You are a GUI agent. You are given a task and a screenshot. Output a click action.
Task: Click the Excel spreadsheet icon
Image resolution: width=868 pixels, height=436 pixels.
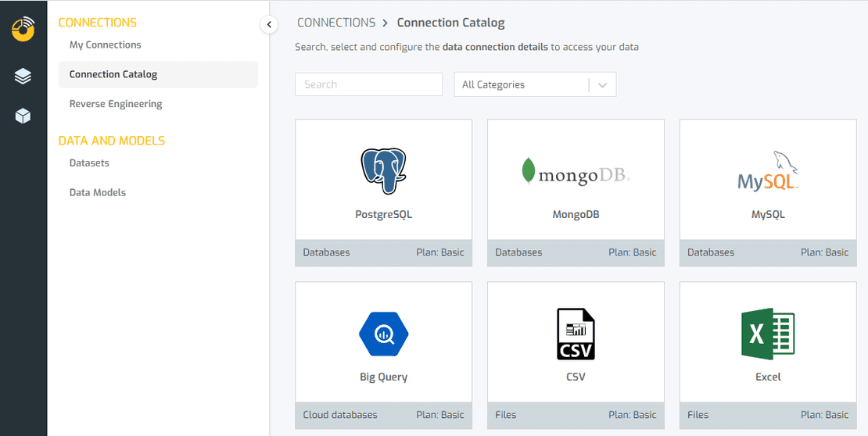768,334
